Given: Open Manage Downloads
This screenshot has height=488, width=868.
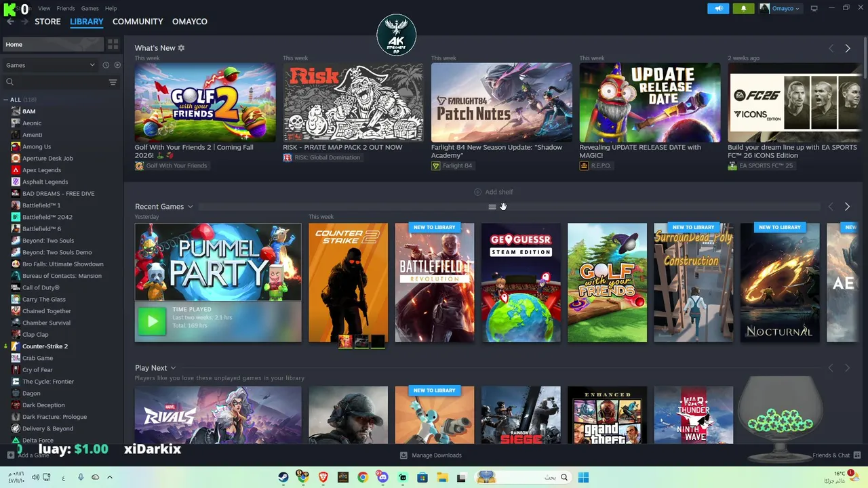Looking at the screenshot, I should pyautogui.click(x=431, y=455).
